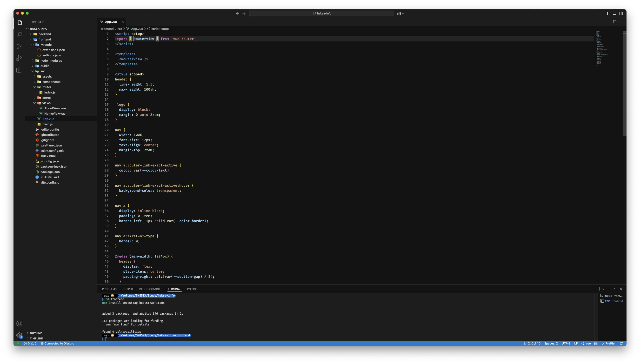This screenshot has height=364, width=640.
Task: Switch to the DEBUG CONSOLE tab
Action: pyautogui.click(x=151, y=289)
